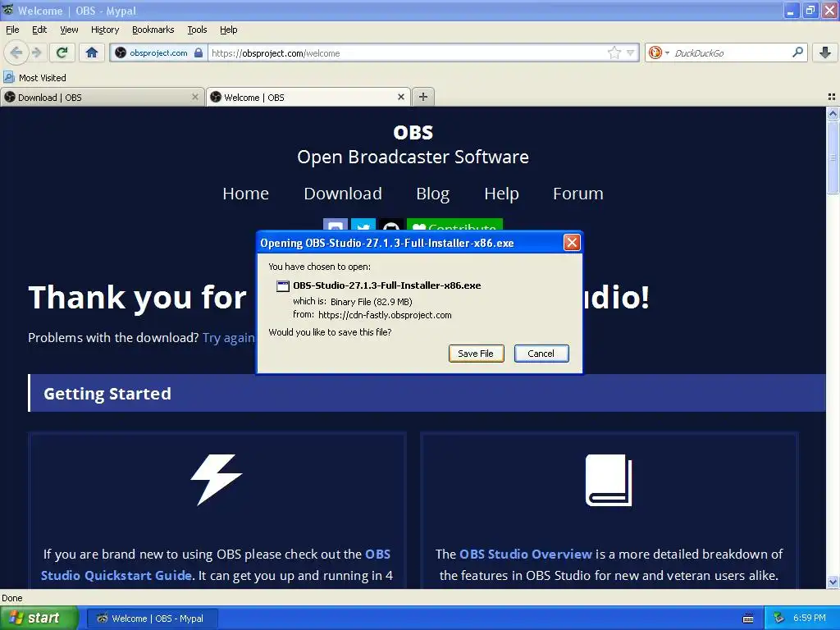840x630 pixels.
Task: Click the lightning bolt quickstart icon
Action: (x=217, y=480)
